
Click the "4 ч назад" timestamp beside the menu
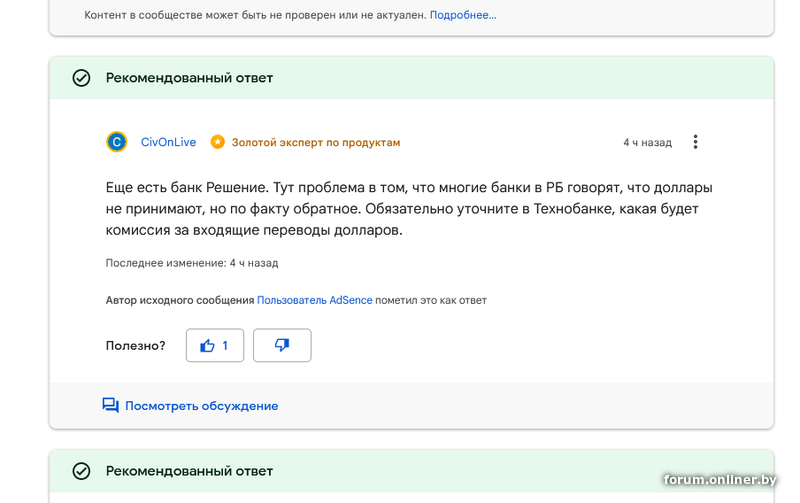(x=647, y=142)
